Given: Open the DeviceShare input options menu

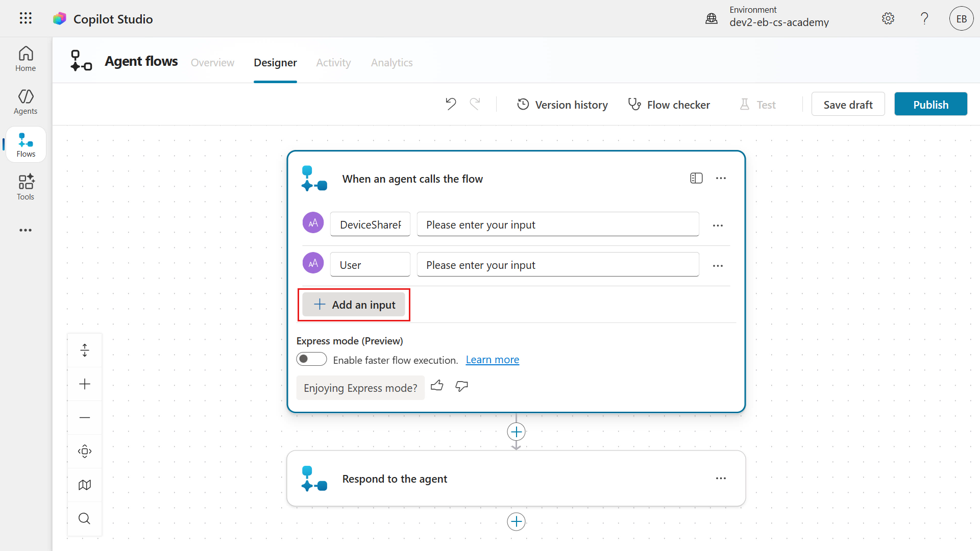Looking at the screenshot, I should coord(718,225).
